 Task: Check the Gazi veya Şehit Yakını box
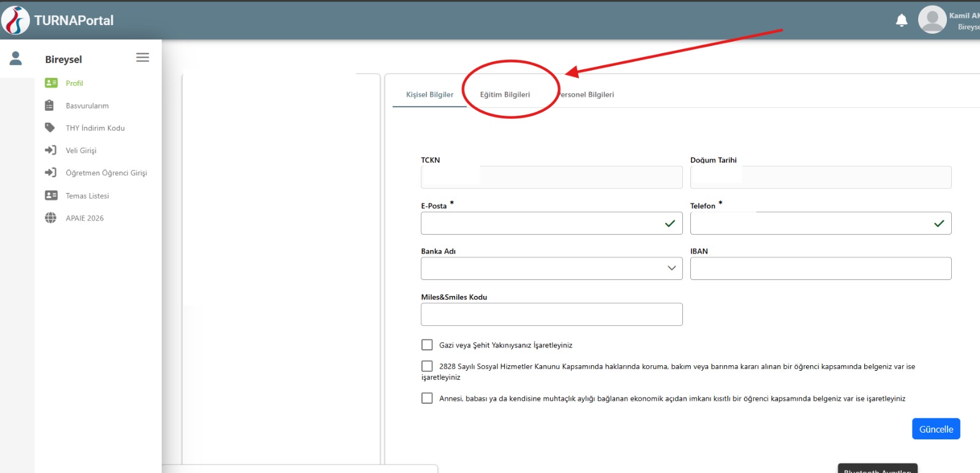(x=427, y=345)
